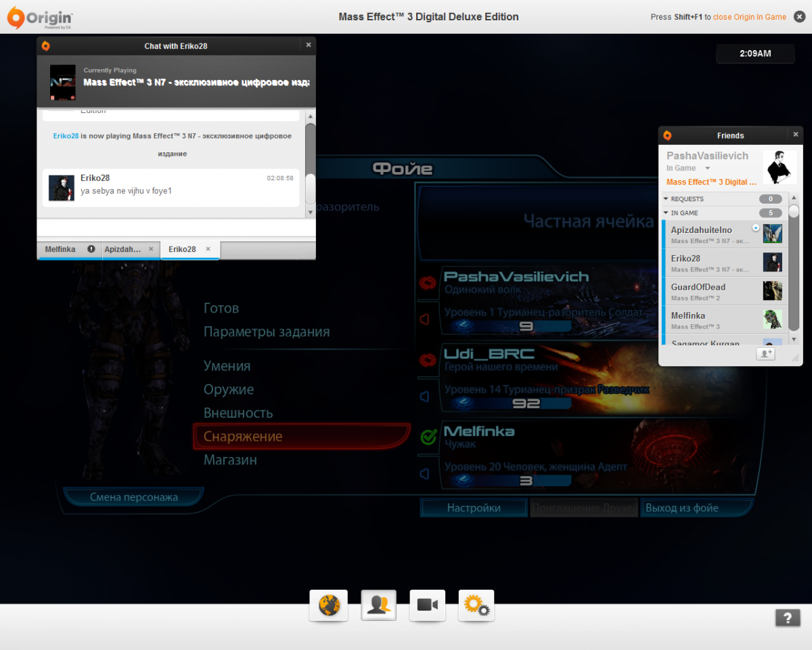812x650 pixels.
Task: Close the Apizdah... chat tab
Action: 151,249
